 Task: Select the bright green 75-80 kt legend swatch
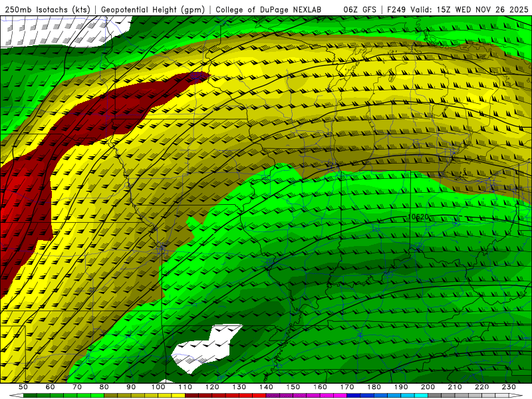[x=97, y=395]
